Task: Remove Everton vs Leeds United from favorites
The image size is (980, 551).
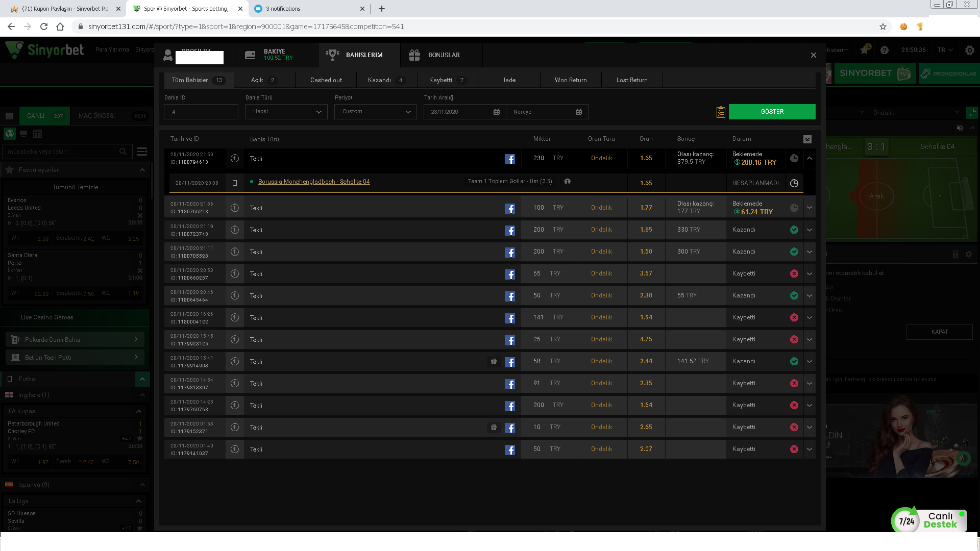Action: pyautogui.click(x=140, y=216)
